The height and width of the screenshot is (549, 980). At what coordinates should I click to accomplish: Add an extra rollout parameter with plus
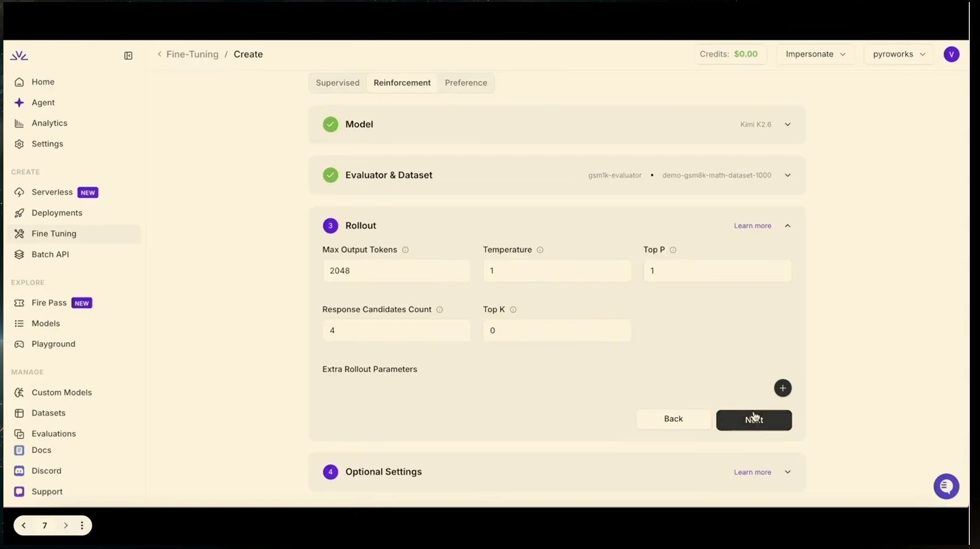coord(783,388)
